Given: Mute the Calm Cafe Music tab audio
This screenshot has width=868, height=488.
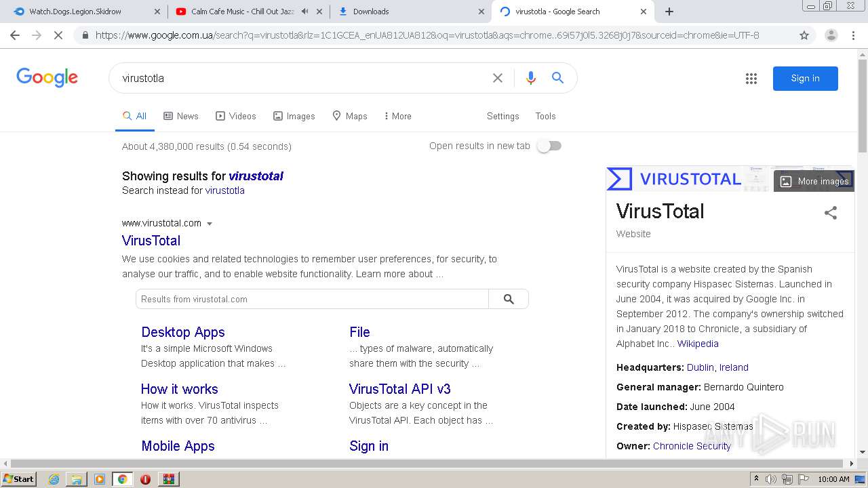Looking at the screenshot, I should coord(304,12).
